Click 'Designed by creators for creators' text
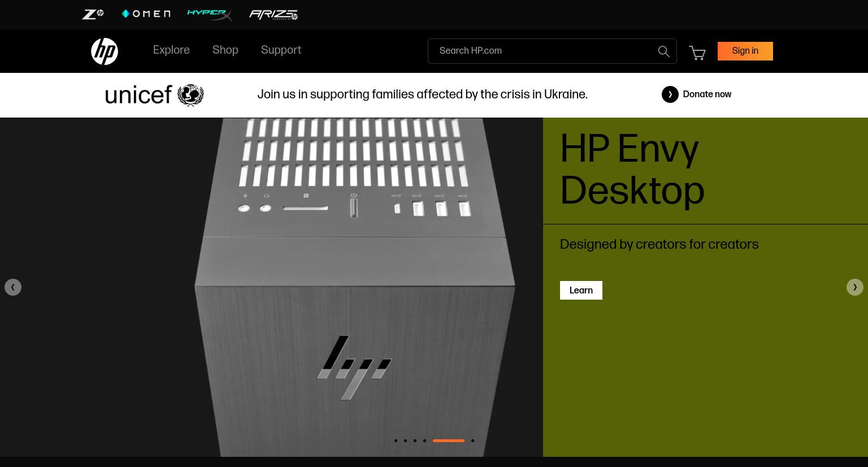 (x=659, y=245)
